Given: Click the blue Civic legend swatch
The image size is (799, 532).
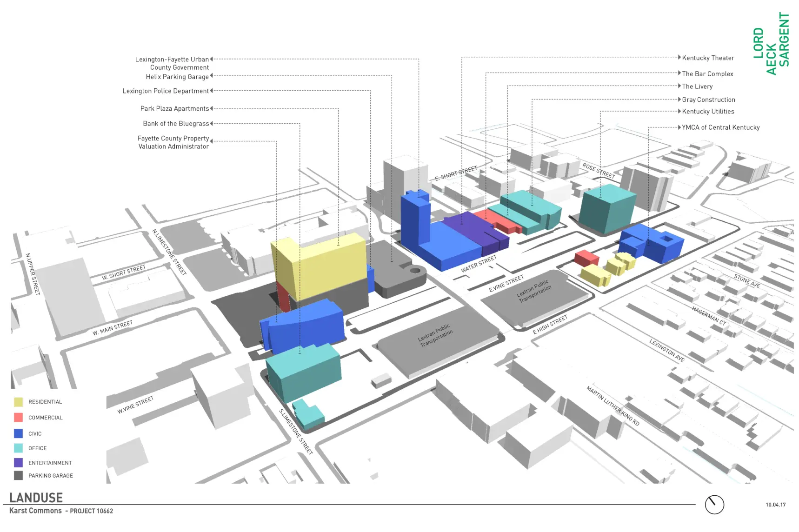Looking at the screenshot, I should point(19,433).
